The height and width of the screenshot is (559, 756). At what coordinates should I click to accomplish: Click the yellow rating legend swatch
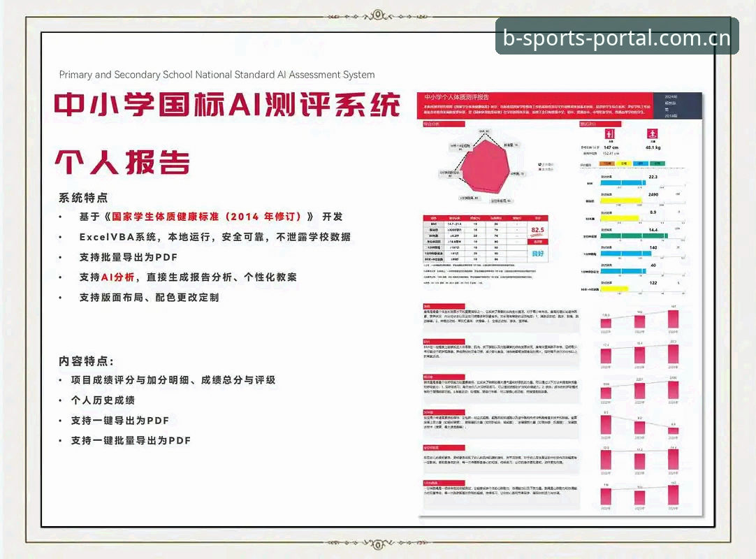(624, 164)
